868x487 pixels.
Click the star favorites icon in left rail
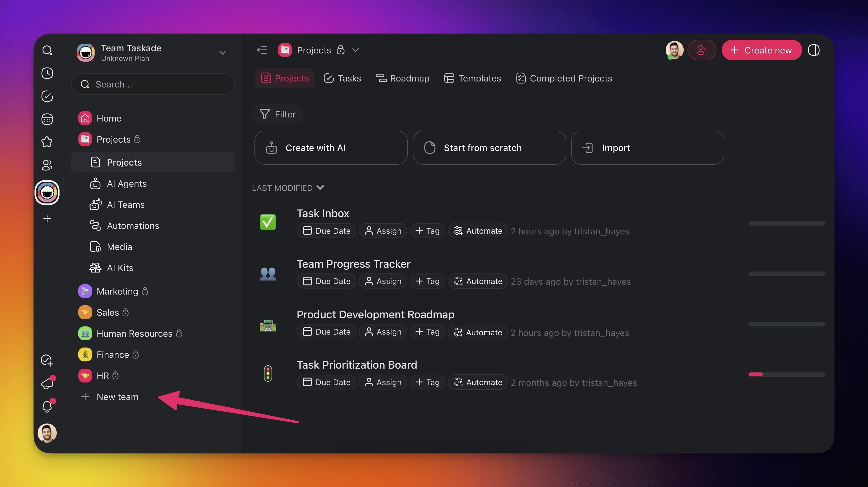47,142
